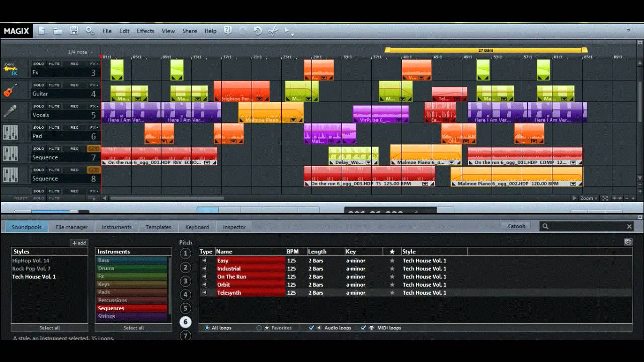The width and height of the screenshot is (644, 362).
Task: Open FX dropdown on Fx track 3
Action: pos(94,64)
